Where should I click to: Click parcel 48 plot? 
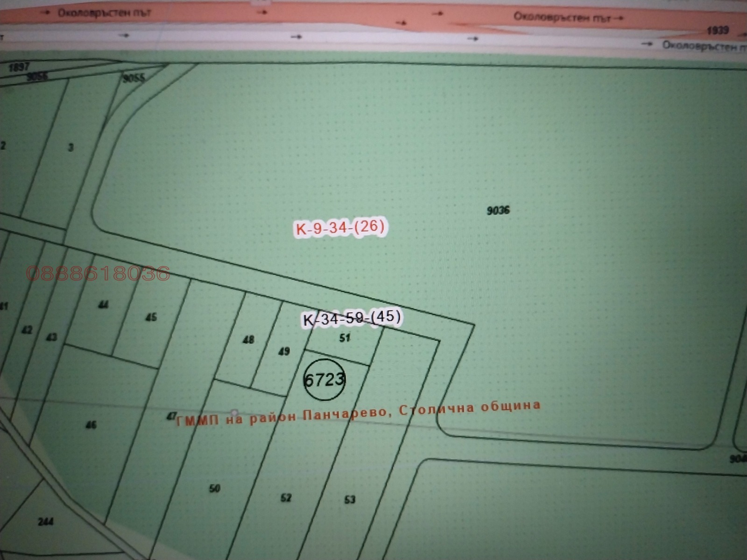pyautogui.click(x=248, y=340)
